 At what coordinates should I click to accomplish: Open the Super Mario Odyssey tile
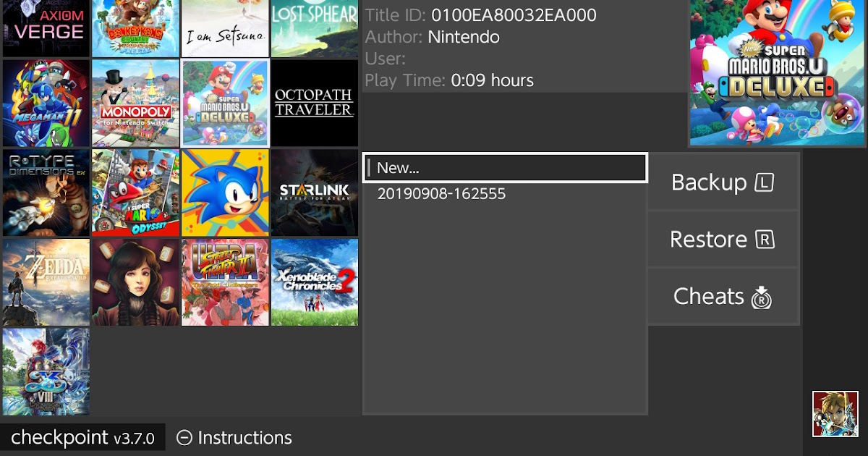pyautogui.click(x=136, y=193)
